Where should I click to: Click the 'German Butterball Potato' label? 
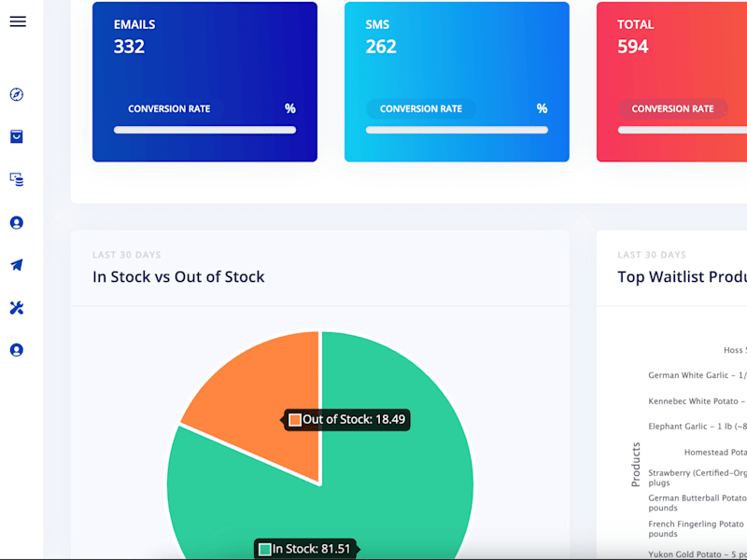(698, 503)
